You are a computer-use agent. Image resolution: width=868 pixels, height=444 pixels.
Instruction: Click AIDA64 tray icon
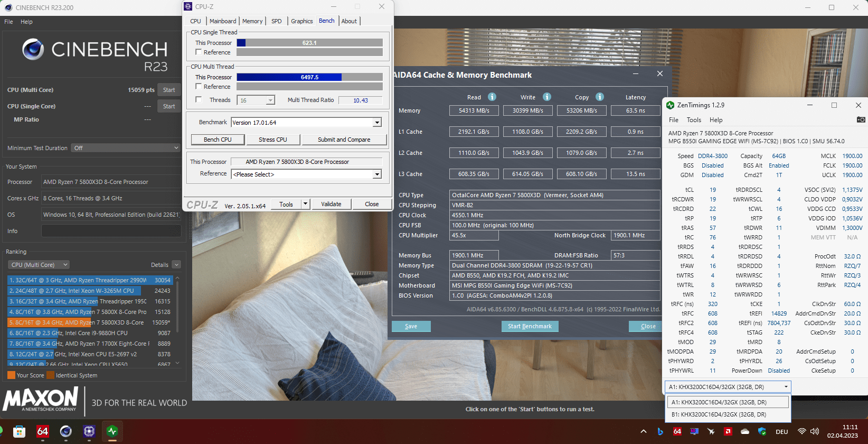coord(677,431)
